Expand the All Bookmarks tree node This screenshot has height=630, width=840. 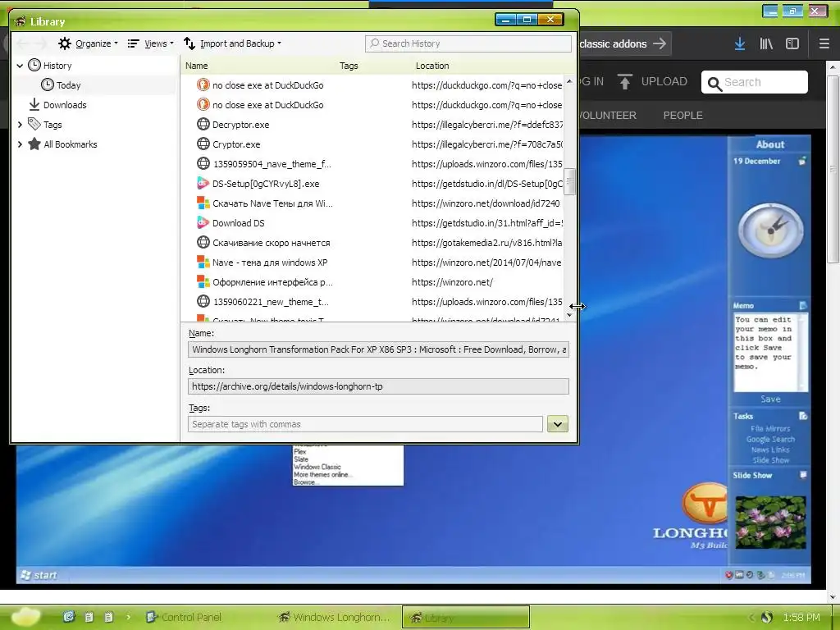[x=20, y=144]
